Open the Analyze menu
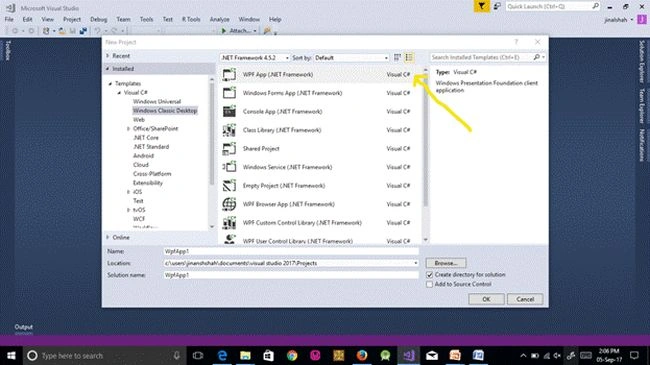 (x=219, y=19)
